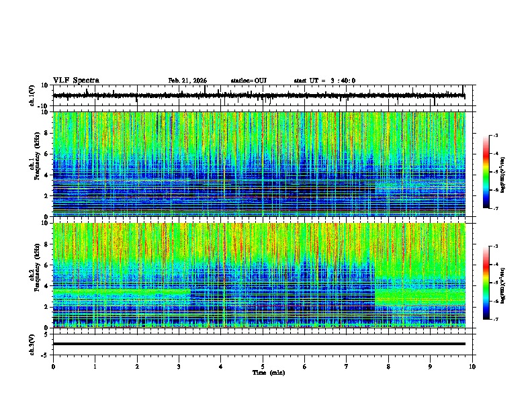Click the "3" tick on the time axis

point(179,367)
